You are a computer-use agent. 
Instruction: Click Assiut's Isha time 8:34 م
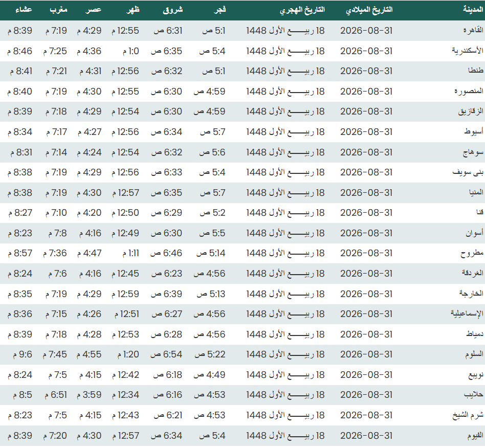[20, 132]
